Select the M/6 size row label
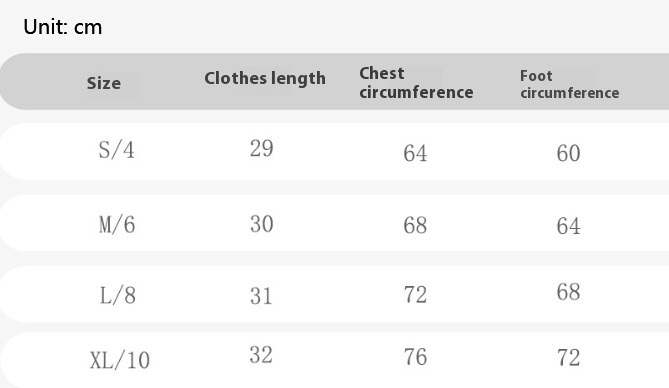Viewport: 669px width, 388px height. pos(117,225)
